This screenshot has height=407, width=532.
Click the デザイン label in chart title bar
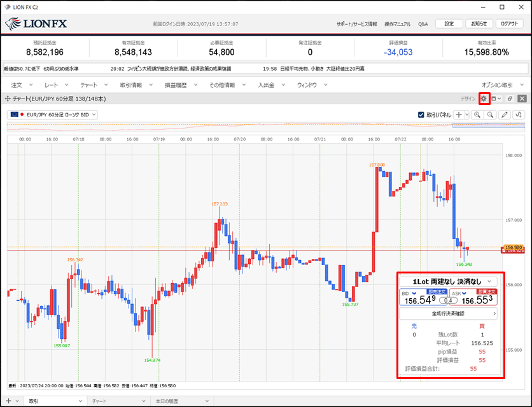[x=468, y=99]
